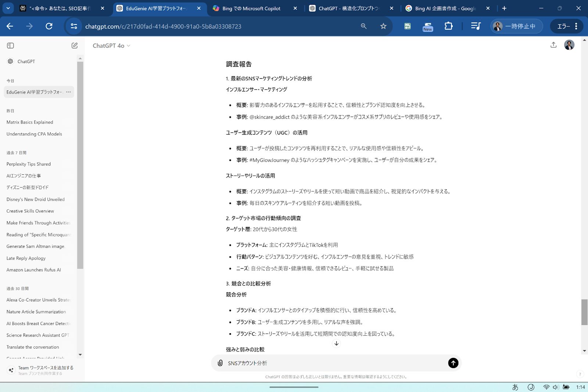
Task: Click the paperclip attach file icon
Action: point(220,363)
